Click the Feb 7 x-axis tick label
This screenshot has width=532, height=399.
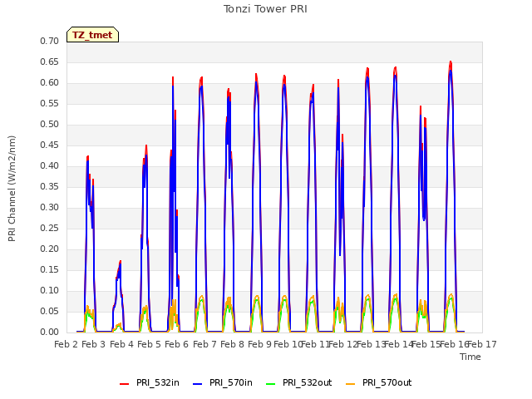click(x=204, y=344)
